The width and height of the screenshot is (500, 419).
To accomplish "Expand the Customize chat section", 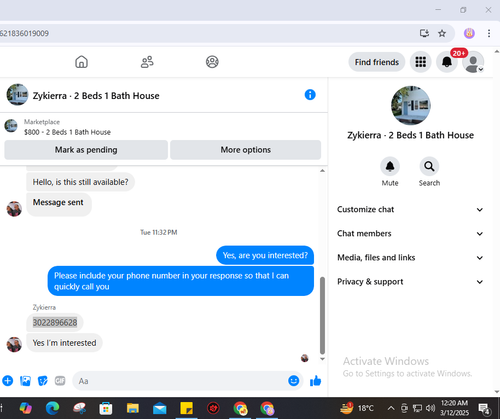I will pyautogui.click(x=410, y=209).
